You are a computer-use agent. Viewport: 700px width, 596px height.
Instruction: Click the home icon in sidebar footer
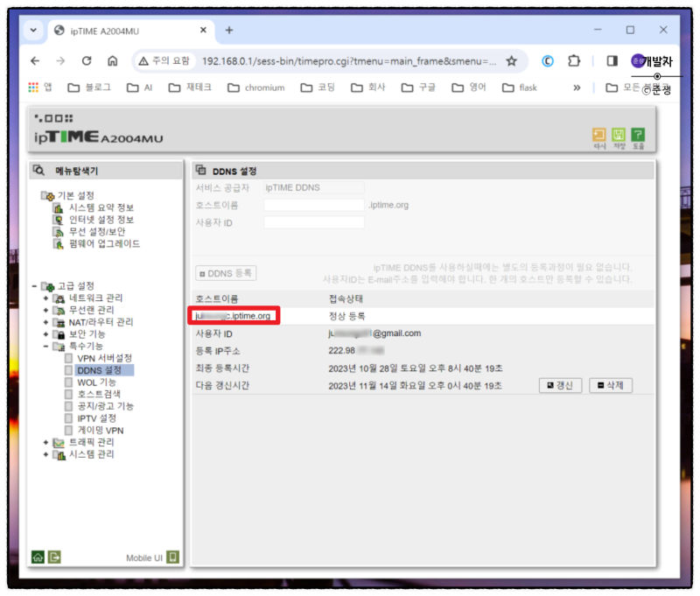click(38, 557)
